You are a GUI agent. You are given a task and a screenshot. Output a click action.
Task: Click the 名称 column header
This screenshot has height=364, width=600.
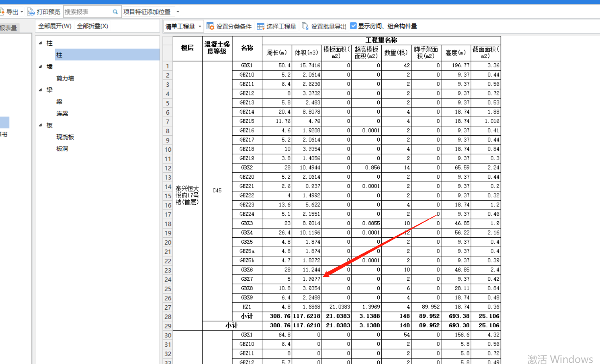(x=247, y=48)
